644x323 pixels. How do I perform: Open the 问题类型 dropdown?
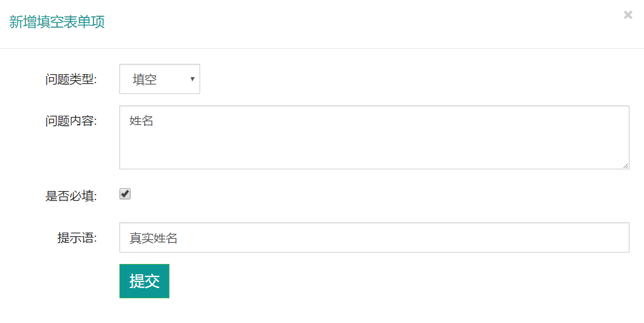pyautogui.click(x=159, y=80)
